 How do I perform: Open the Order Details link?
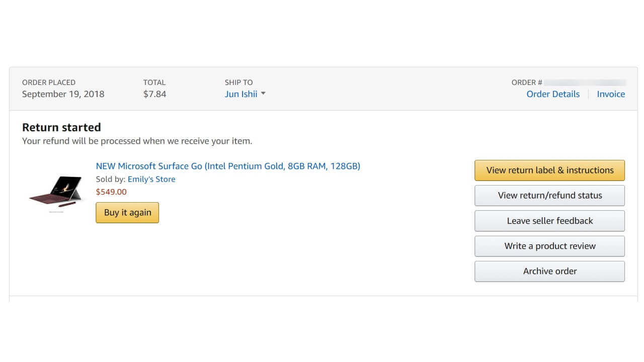tap(553, 94)
